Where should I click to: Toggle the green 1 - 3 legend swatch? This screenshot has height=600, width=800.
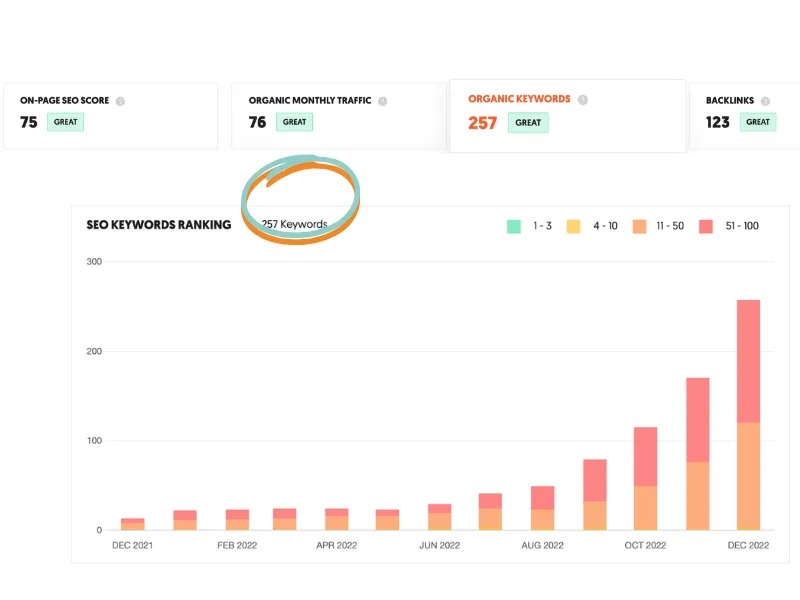click(x=514, y=226)
